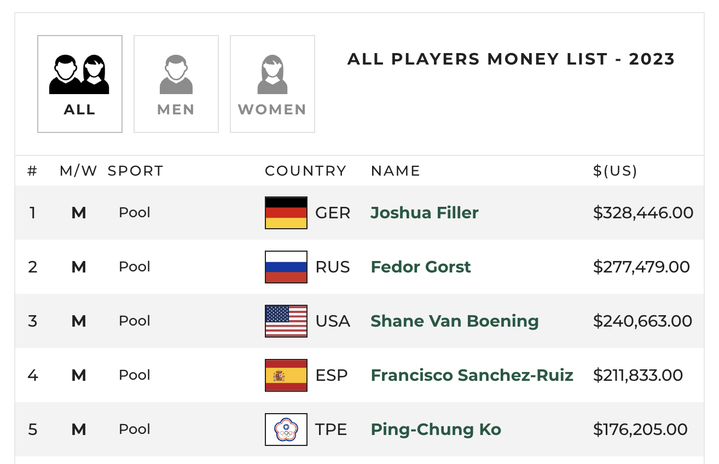
Task: Click the Spanish flag icon
Action: pyautogui.click(x=286, y=375)
